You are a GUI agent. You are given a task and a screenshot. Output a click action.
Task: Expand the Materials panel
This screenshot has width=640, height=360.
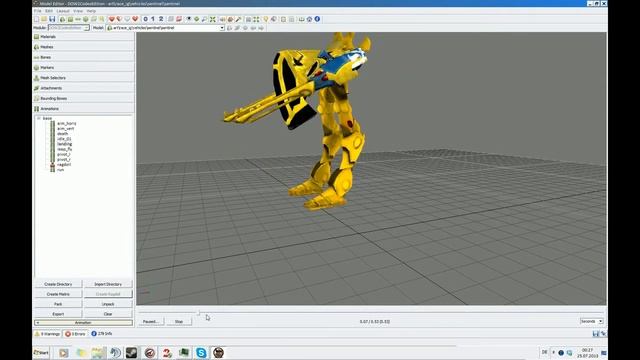pos(83,37)
